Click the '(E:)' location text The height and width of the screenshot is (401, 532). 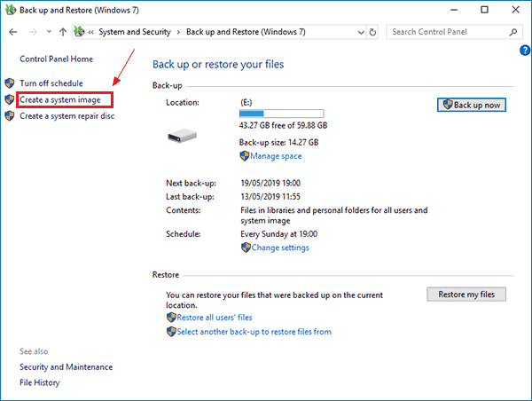pyautogui.click(x=246, y=103)
